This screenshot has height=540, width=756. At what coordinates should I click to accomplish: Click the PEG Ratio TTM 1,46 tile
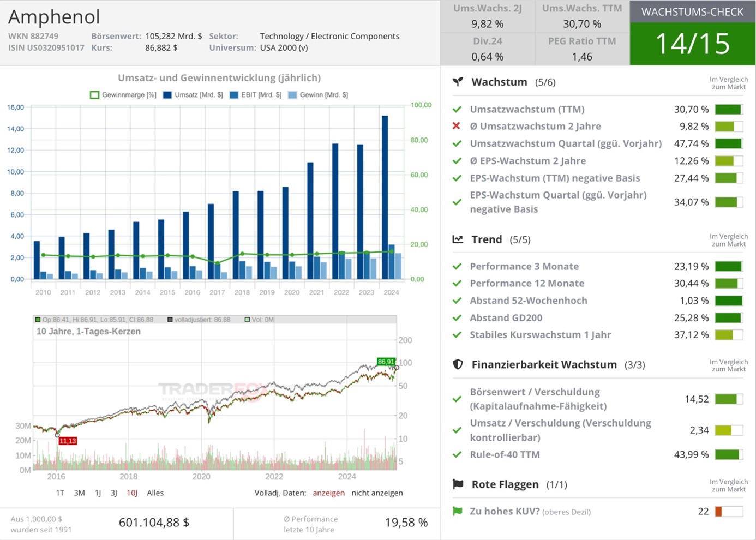coord(582,49)
